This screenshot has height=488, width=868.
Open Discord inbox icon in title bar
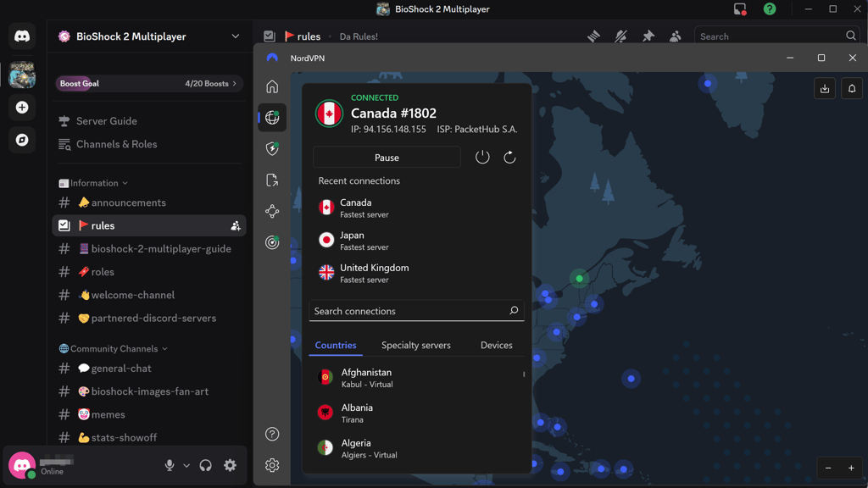click(740, 8)
